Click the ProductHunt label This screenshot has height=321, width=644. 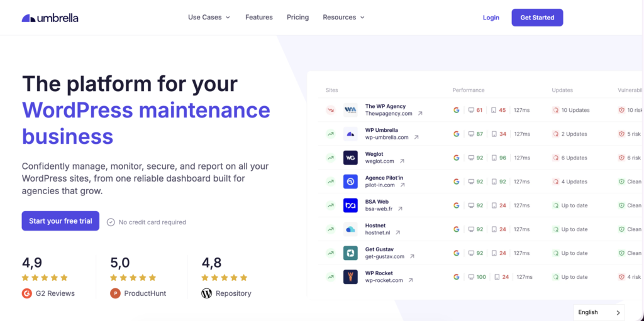pos(145,293)
